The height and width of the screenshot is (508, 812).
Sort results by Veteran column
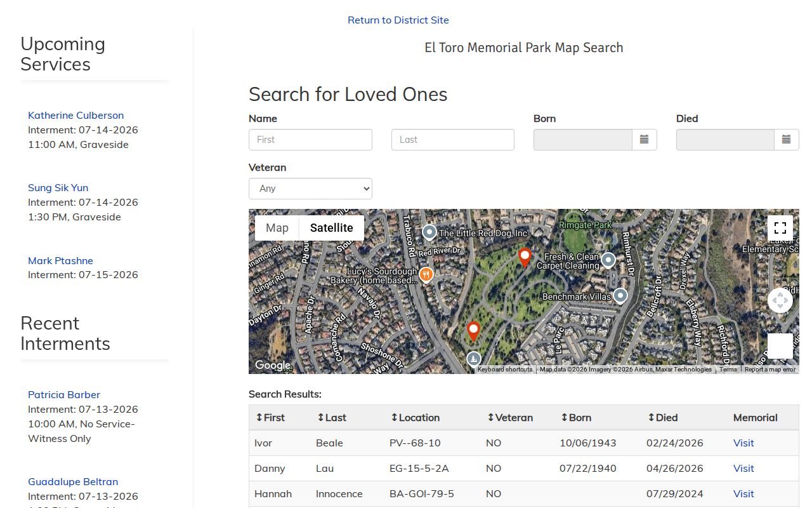pyautogui.click(x=510, y=418)
